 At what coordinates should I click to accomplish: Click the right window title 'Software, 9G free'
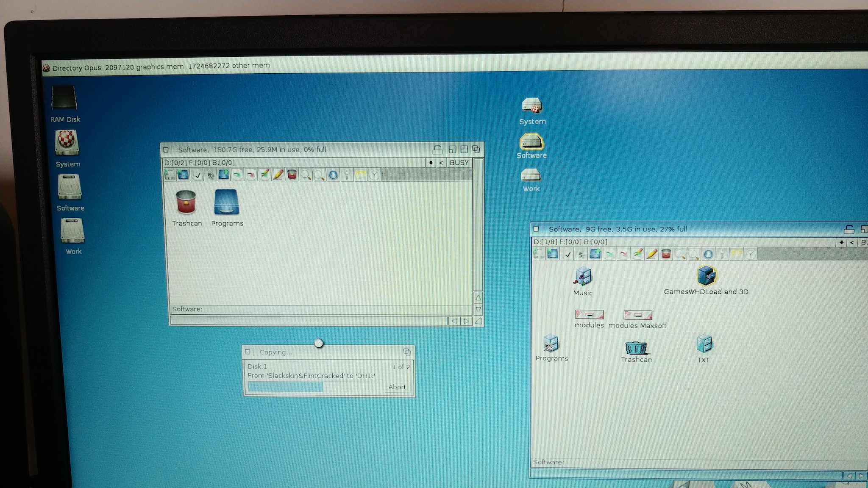point(580,229)
